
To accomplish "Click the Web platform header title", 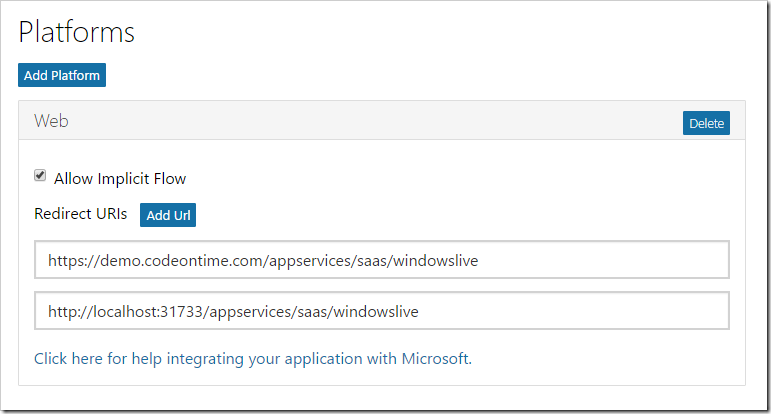I will (x=51, y=120).
